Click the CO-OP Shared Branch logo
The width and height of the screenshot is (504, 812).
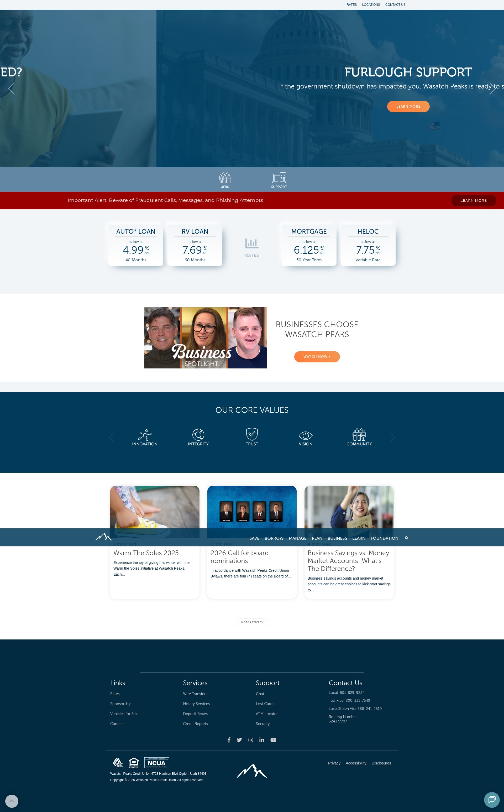118,763
